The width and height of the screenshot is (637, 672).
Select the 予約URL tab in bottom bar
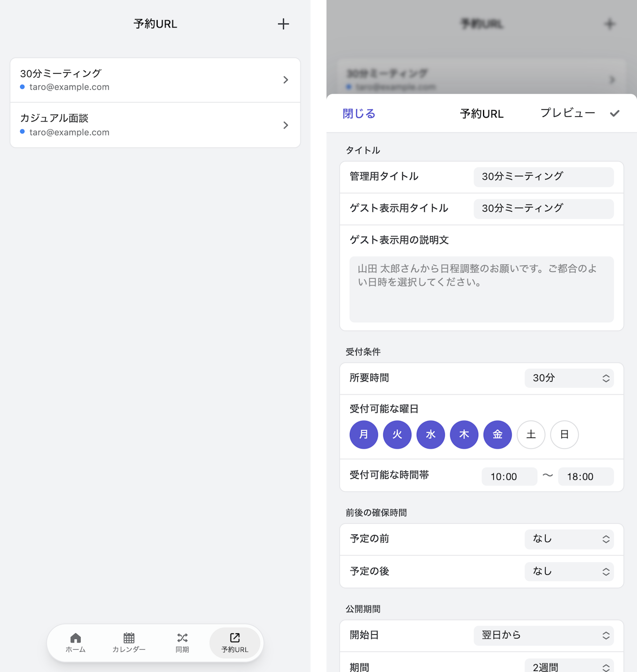click(235, 643)
